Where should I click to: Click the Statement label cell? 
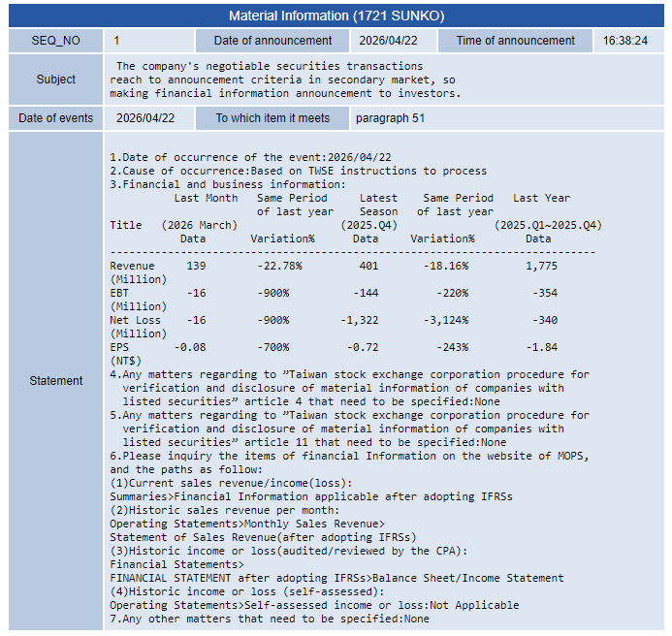click(x=55, y=381)
